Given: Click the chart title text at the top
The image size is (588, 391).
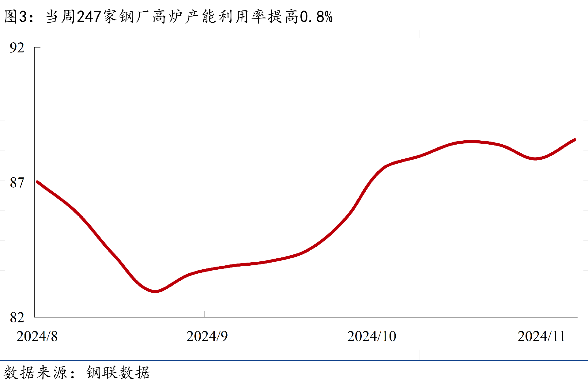Looking at the screenshot, I should coord(168,17).
